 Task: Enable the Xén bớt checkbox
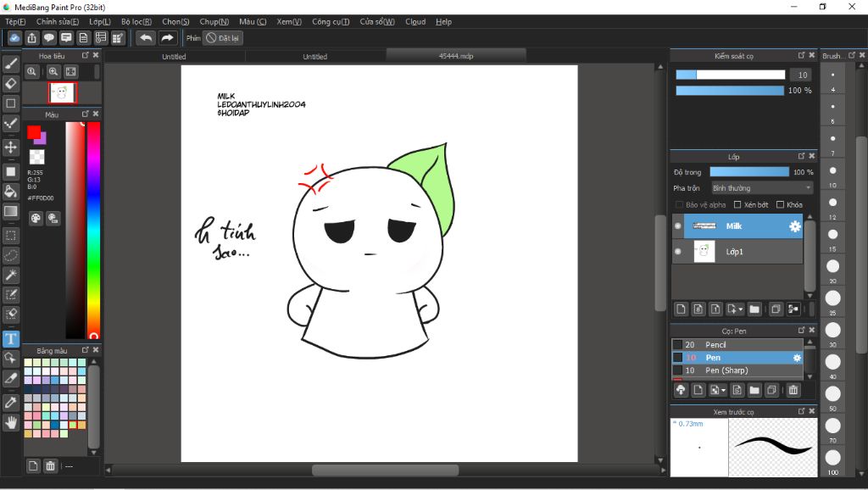[738, 205]
